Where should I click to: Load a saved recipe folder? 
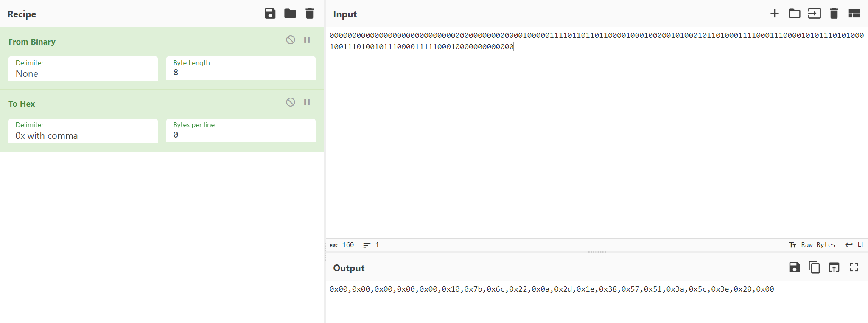(x=290, y=14)
